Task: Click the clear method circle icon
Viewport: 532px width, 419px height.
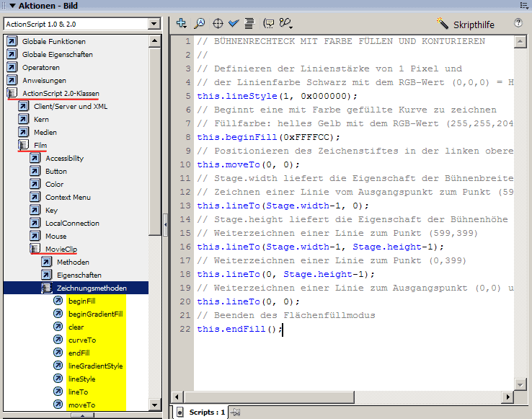Action: click(58, 327)
